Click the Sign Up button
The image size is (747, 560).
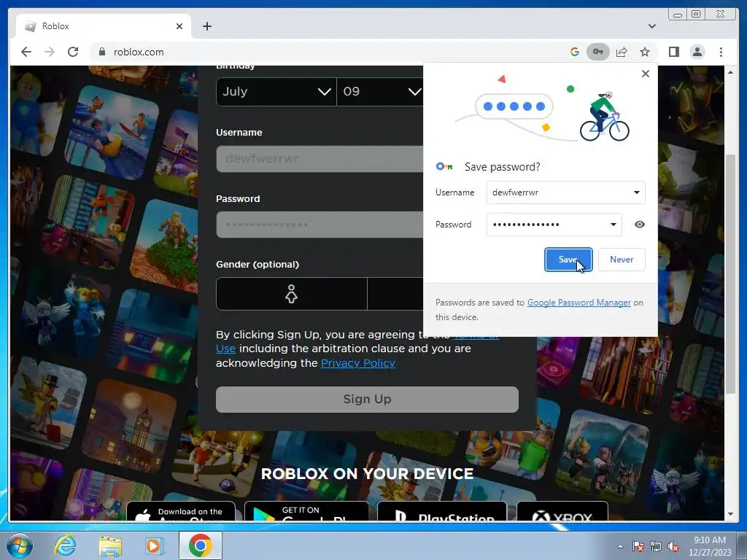[367, 399]
